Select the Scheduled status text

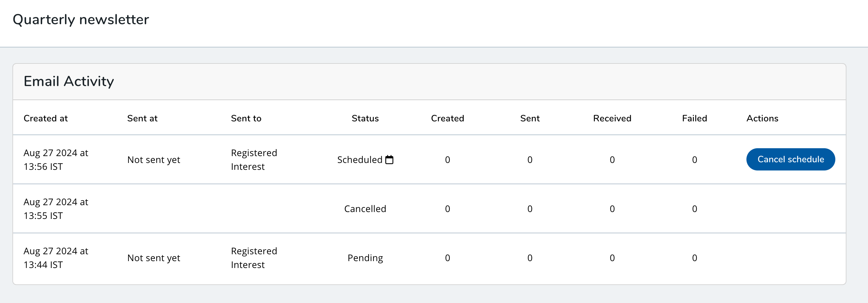pyautogui.click(x=359, y=160)
